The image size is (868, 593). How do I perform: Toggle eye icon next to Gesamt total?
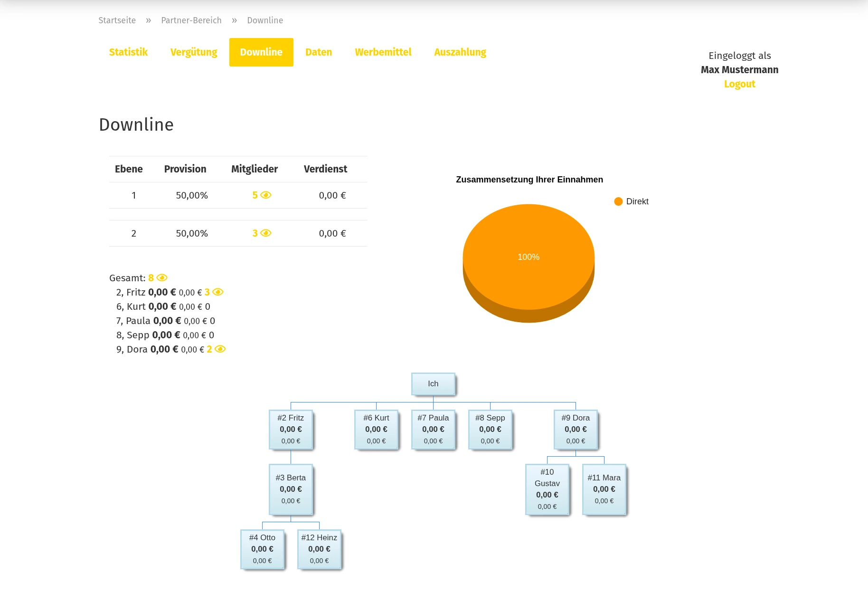[162, 278]
